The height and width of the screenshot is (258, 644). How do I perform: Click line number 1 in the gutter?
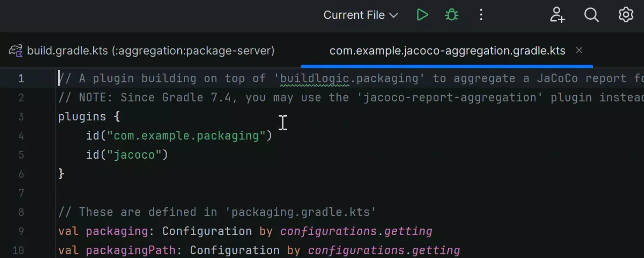pos(21,79)
